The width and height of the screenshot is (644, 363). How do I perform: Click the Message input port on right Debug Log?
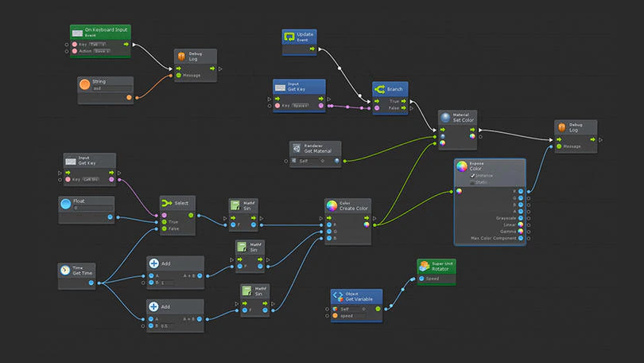pyautogui.click(x=559, y=146)
